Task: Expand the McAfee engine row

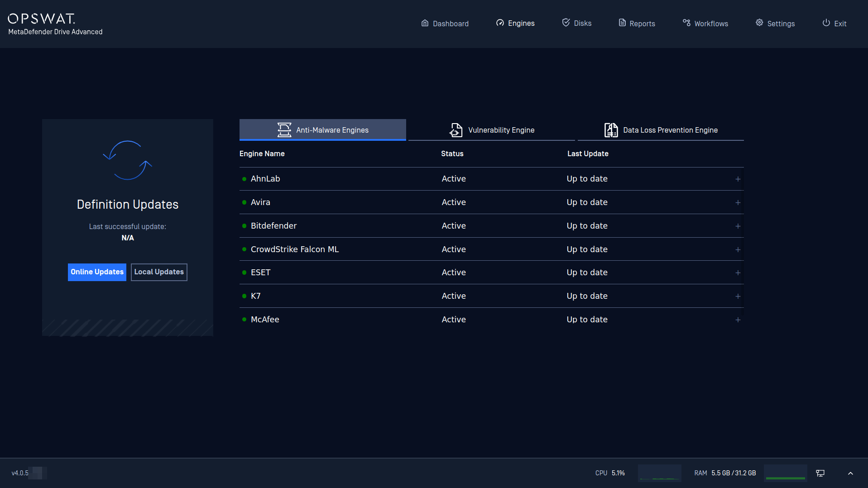Action: tap(738, 320)
